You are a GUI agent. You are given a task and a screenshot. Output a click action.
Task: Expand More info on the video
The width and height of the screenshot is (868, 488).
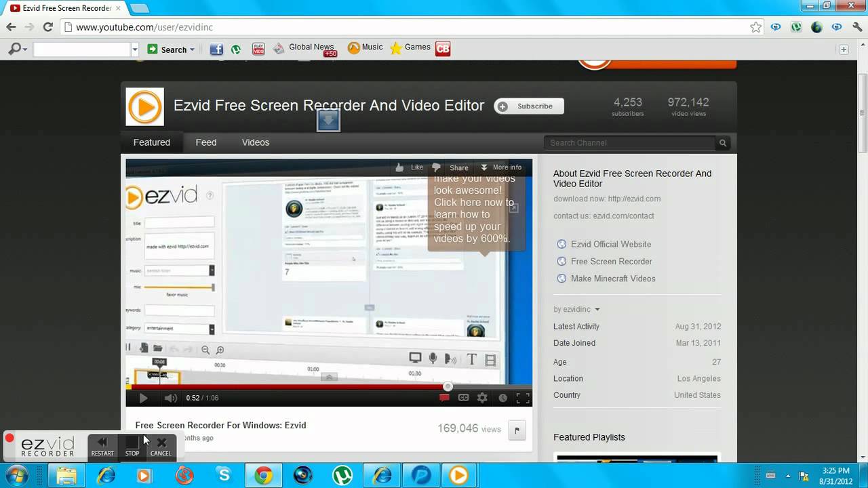(501, 167)
